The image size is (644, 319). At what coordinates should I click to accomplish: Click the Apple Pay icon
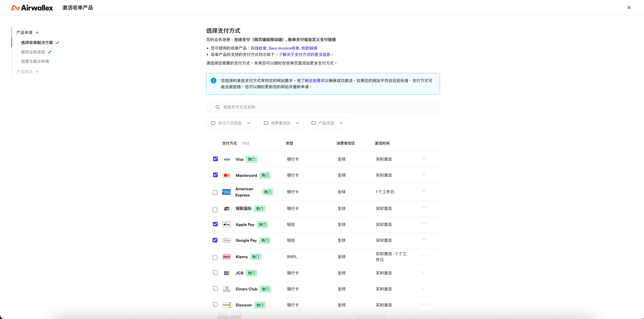pyautogui.click(x=226, y=224)
